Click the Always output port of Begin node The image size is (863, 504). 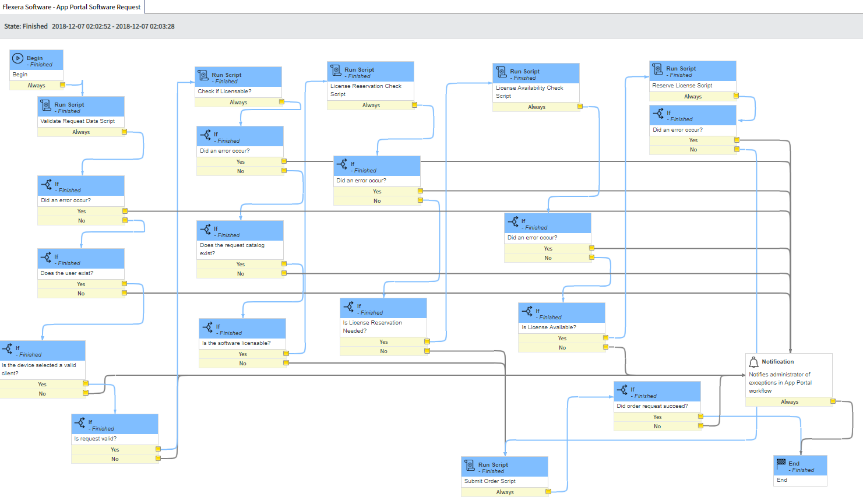(63, 85)
